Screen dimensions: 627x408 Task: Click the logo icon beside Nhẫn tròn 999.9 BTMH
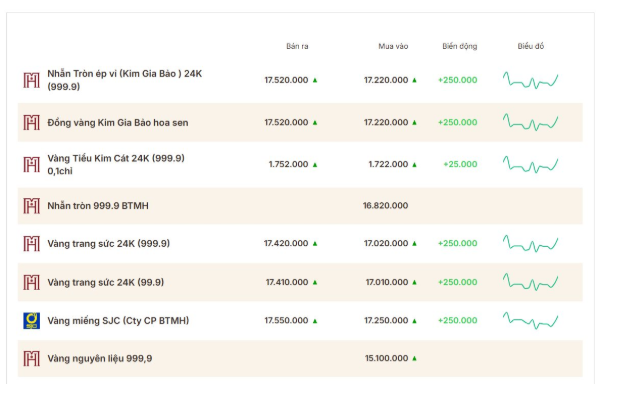pos(31,206)
